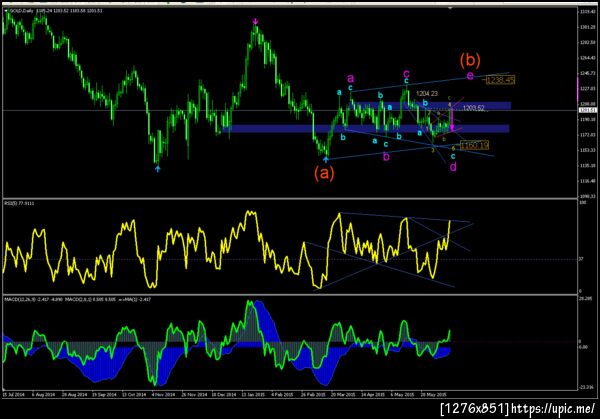Viewport: 600px width, 419px height.
Task: Click the 13 Oct 2014 date label
Action: pos(134,394)
